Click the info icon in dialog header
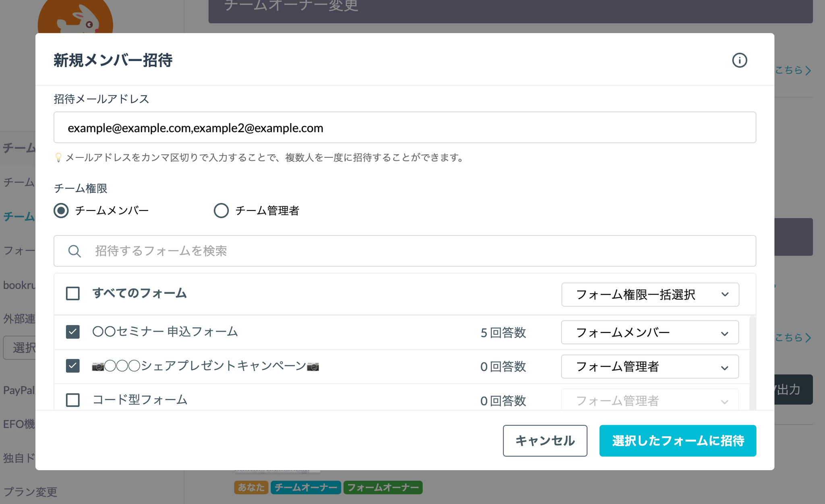This screenshot has width=825, height=504. 739,60
